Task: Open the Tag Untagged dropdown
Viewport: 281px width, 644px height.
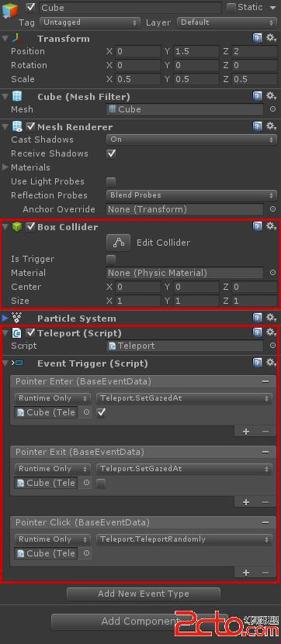Action: [x=90, y=22]
